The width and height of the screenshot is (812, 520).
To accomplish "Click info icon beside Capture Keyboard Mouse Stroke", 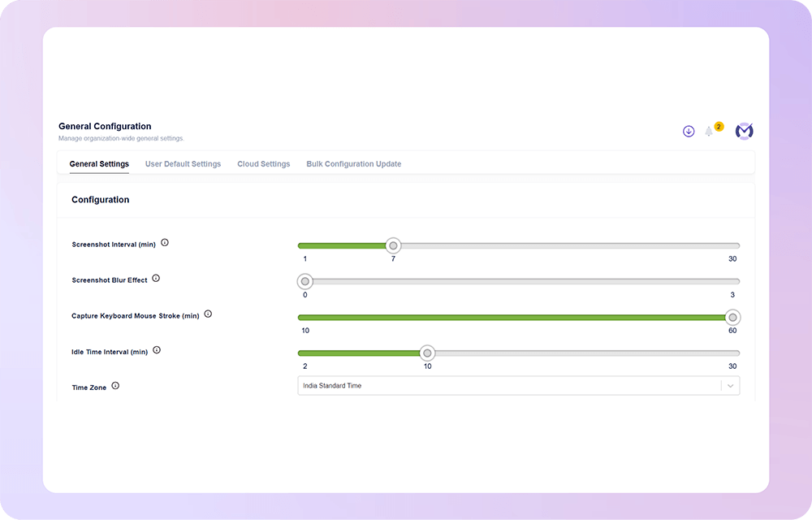I will tap(208, 314).
